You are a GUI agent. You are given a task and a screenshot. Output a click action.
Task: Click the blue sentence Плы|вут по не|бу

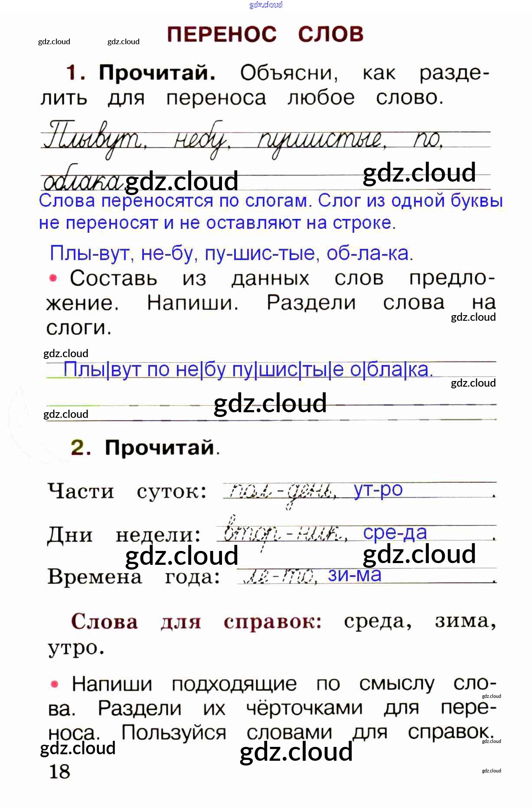click(x=248, y=370)
